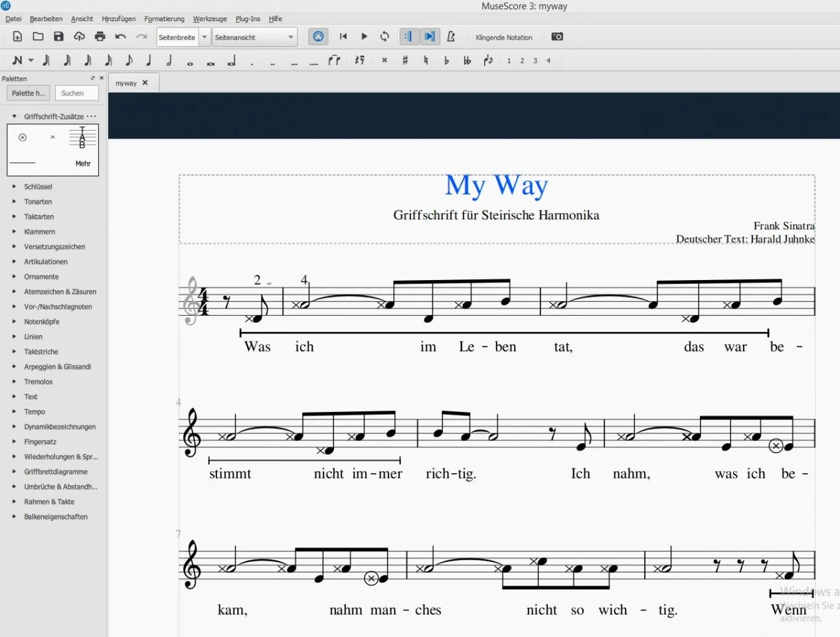Switch to the myway score tab
This screenshot has width=840, height=637.
[126, 83]
